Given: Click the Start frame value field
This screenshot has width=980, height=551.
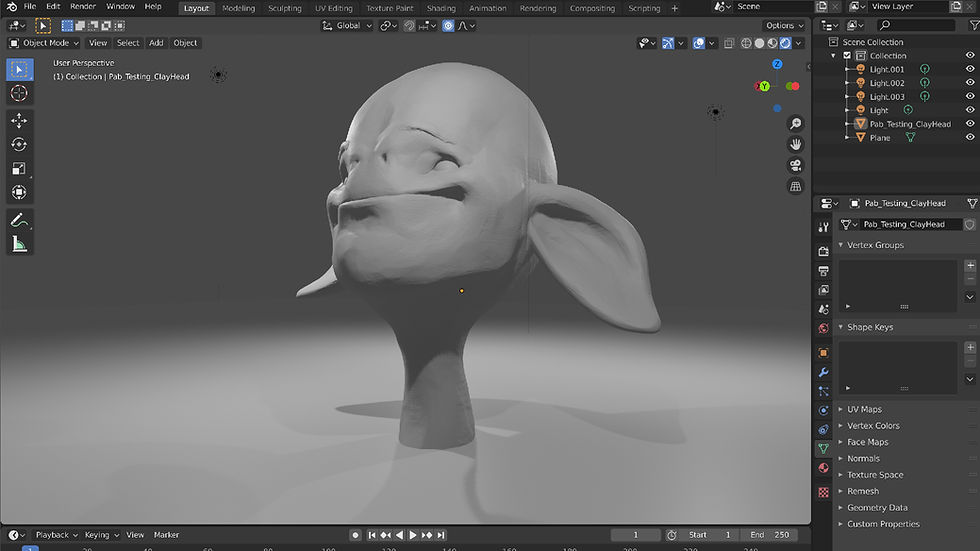Looking at the screenshot, I should click(x=710, y=535).
